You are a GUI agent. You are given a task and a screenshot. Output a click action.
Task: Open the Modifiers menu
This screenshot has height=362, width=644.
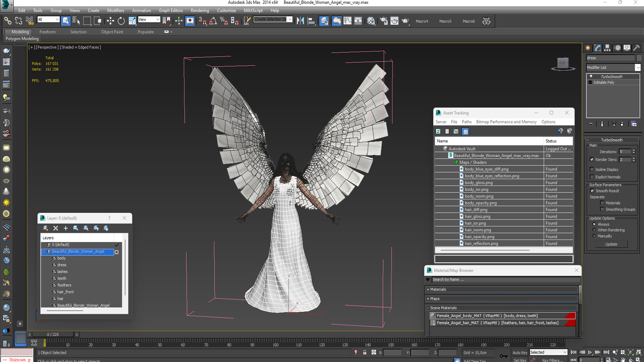(x=115, y=10)
